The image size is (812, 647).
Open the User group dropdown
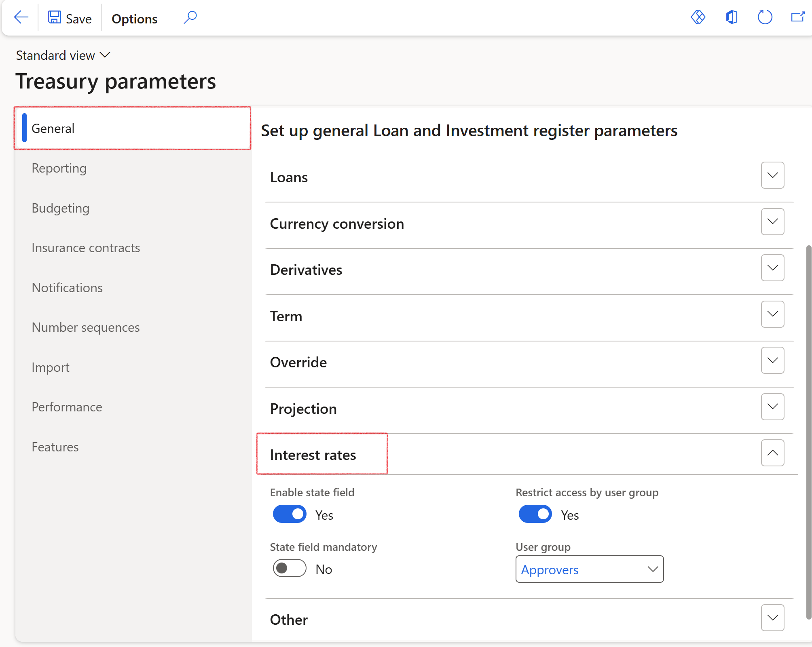pyautogui.click(x=653, y=569)
